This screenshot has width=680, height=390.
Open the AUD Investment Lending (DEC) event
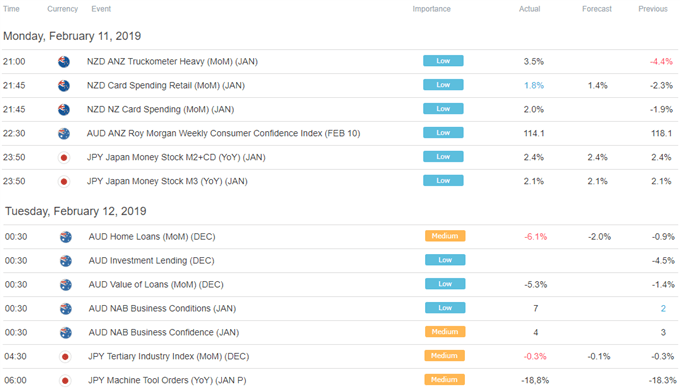tap(151, 261)
